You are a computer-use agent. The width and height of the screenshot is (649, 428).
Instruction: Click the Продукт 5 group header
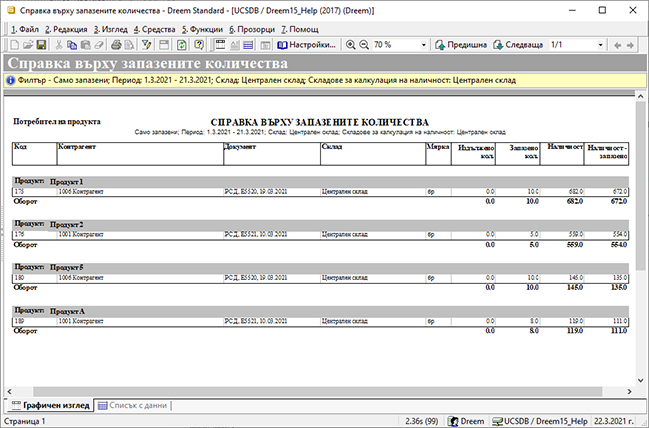(320, 267)
